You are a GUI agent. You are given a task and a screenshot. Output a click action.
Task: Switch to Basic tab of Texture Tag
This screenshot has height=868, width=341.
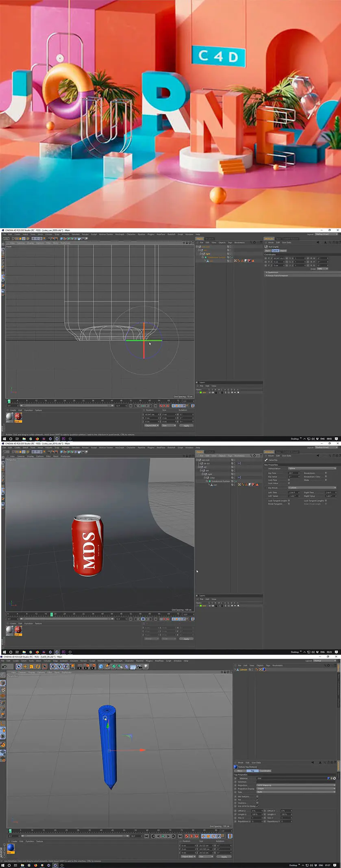[x=240, y=771]
